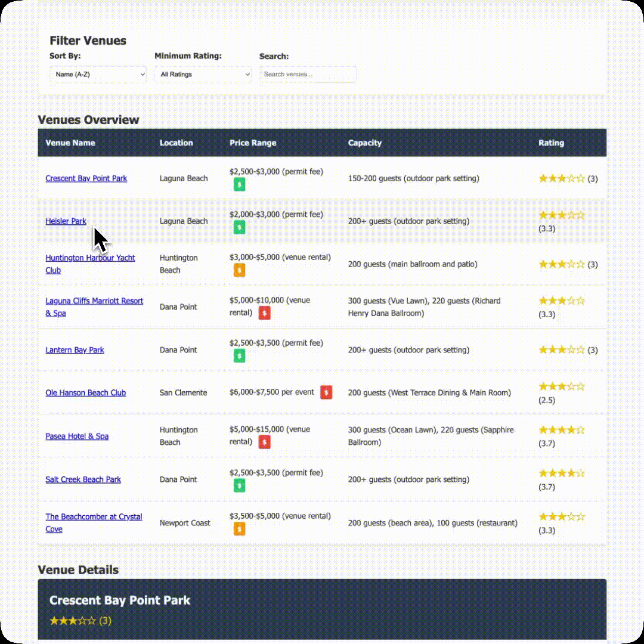Viewport: 644px width, 644px height.
Task: Click star rating in Ole Hanson Beach Club row
Action: coord(562,386)
